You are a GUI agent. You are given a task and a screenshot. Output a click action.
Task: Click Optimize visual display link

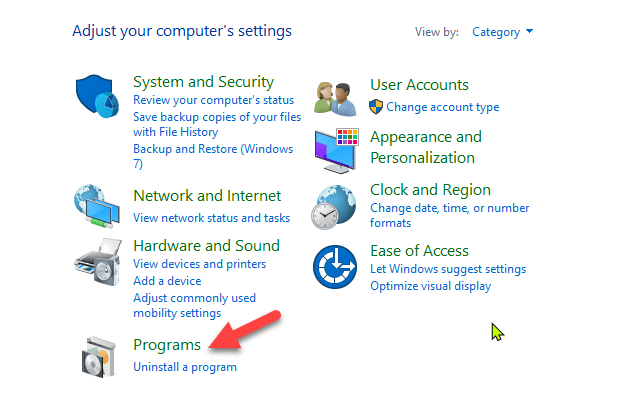[430, 286]
